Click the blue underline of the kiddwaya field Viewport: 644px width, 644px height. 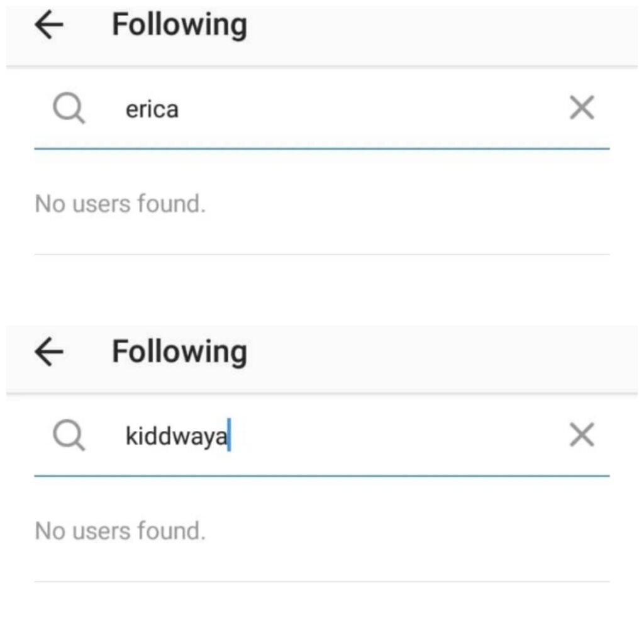[322, 476]
